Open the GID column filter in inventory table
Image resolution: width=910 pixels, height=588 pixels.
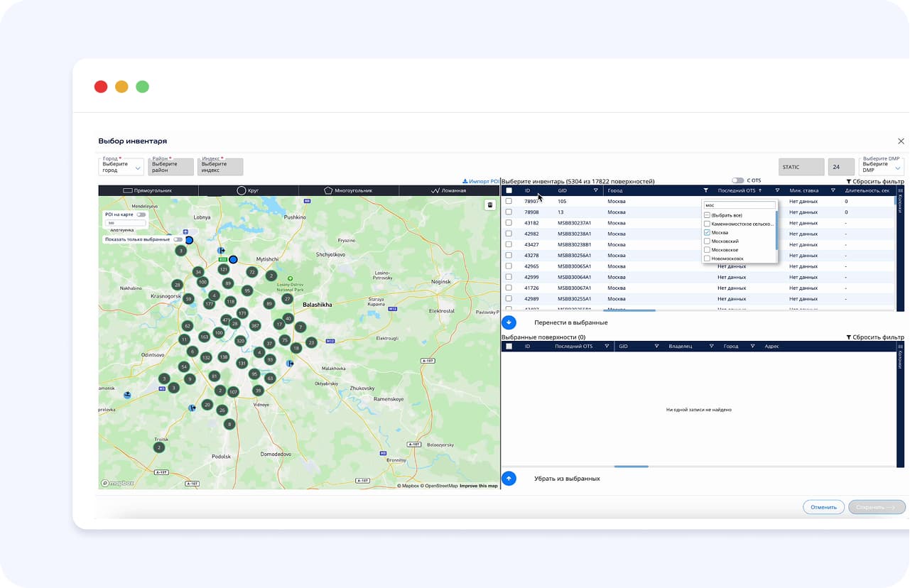click(x=595, y=190)
